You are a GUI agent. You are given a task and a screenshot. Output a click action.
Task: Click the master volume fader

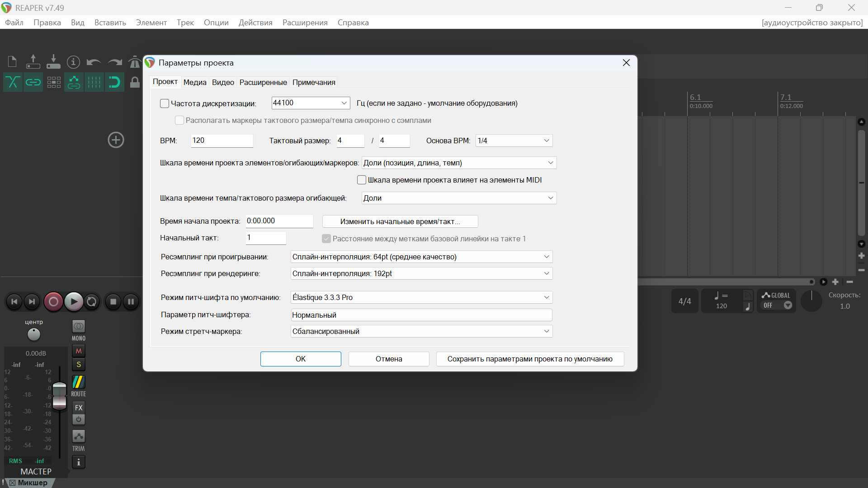point(59,395)
